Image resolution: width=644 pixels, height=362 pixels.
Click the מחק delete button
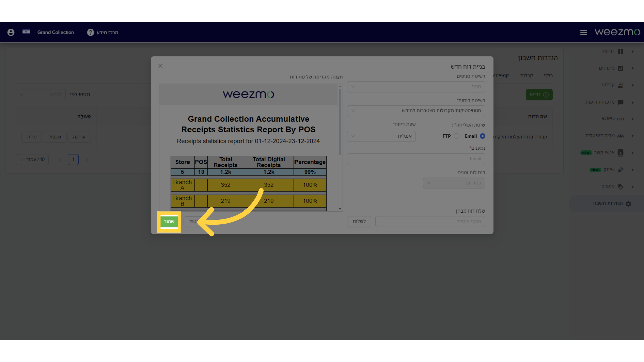click(32, 137)
